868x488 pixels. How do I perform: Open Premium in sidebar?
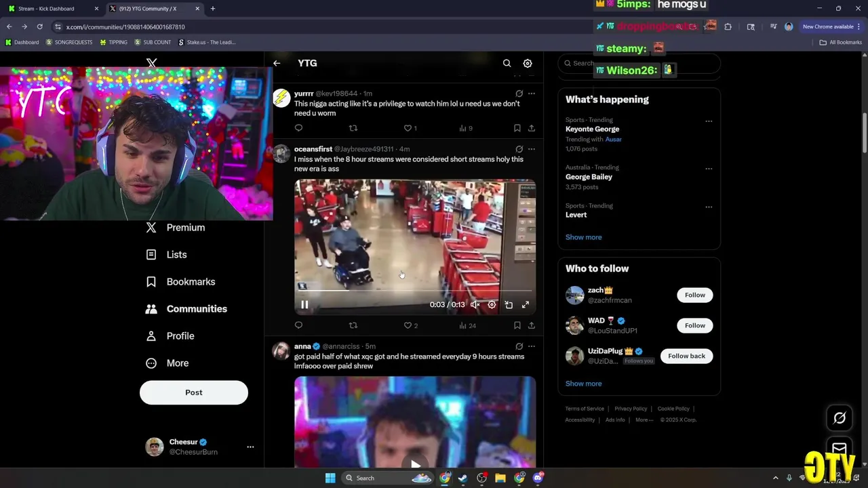176,228
